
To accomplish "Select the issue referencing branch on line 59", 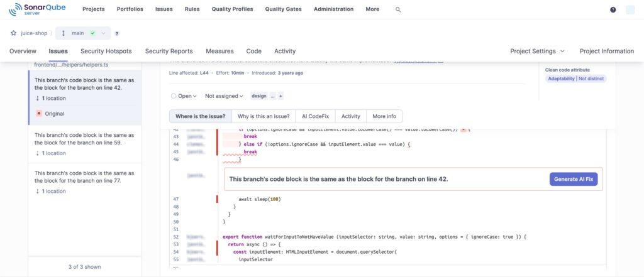I will pos(84,139).
